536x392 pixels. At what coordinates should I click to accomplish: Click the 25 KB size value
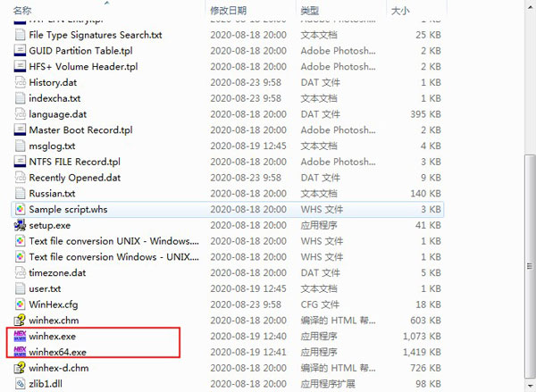click(428, 35)
